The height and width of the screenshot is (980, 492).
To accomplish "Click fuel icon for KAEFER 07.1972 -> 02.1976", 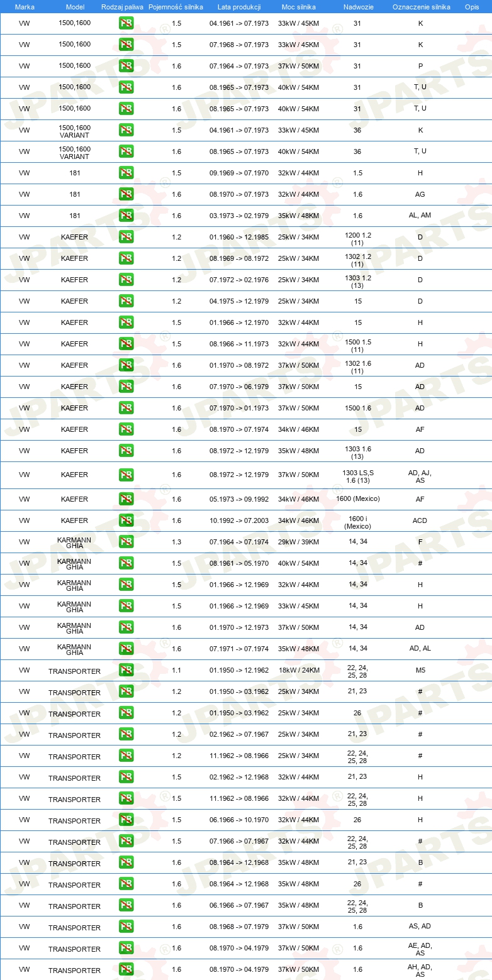I will (126, 280).
